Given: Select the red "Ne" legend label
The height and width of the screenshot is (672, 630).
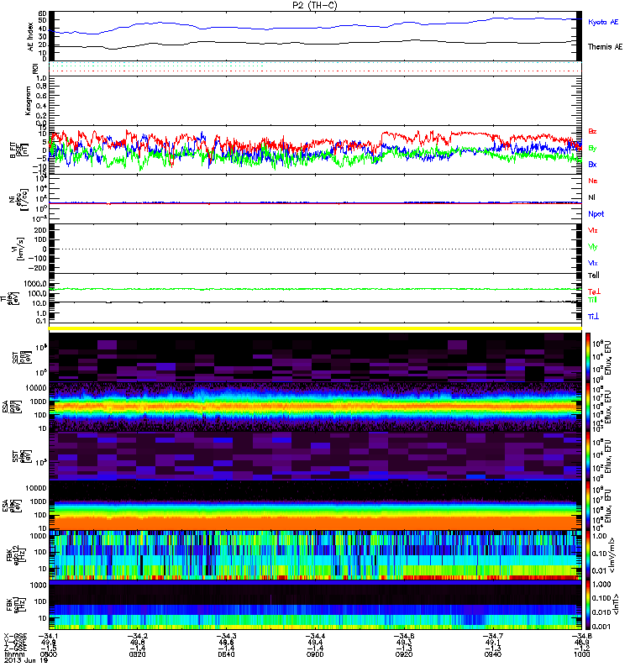Looking at the screenshot, I should [x=593, y=181].
